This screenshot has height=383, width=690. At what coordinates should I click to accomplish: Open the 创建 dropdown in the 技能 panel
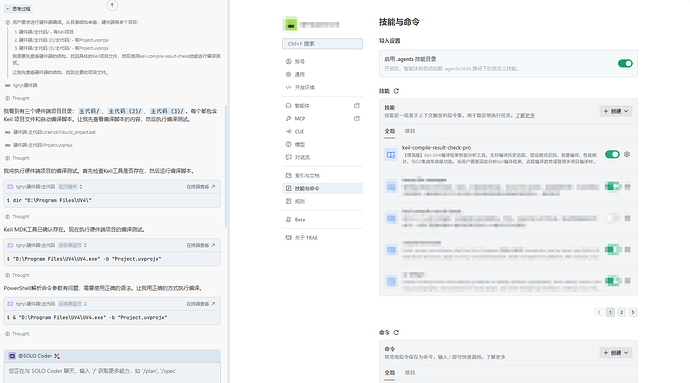click(616, 111)
